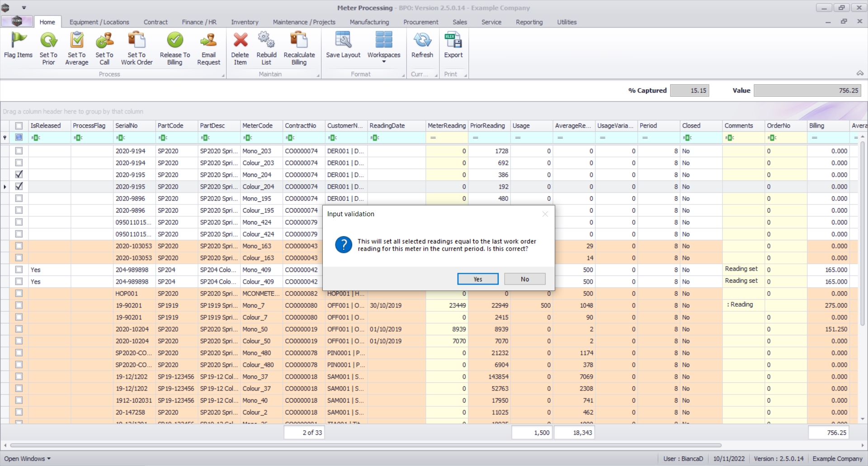Open the Reporting ribbon tab
Screen dimensions: 868x466
(529, 22)
